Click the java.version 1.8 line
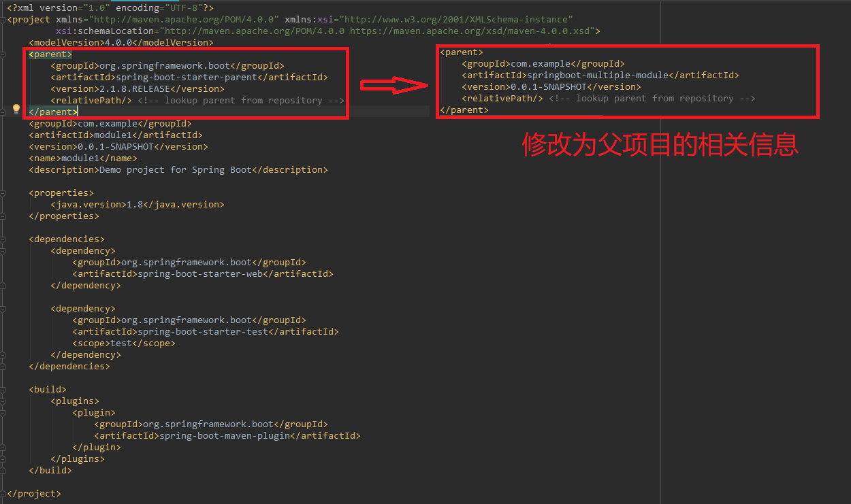851x504 pixels. coord(138,205)
